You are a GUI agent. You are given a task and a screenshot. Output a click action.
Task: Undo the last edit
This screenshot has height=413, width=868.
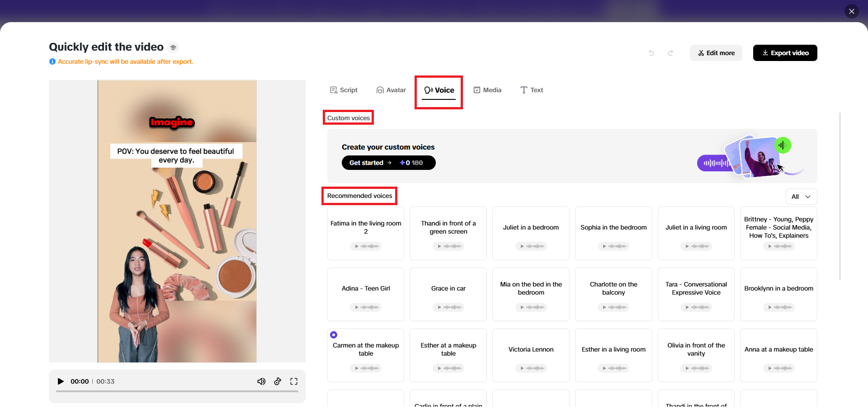point(651,53)
